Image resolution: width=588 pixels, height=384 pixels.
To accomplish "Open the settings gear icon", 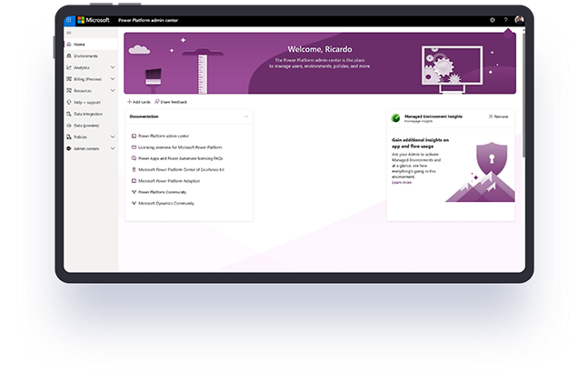I will [x=493, y=20].
